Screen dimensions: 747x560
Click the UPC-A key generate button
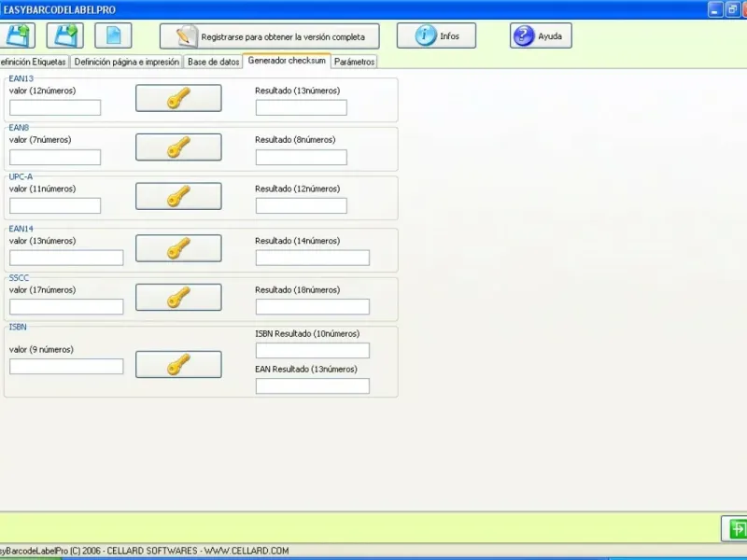pos(178,196)
